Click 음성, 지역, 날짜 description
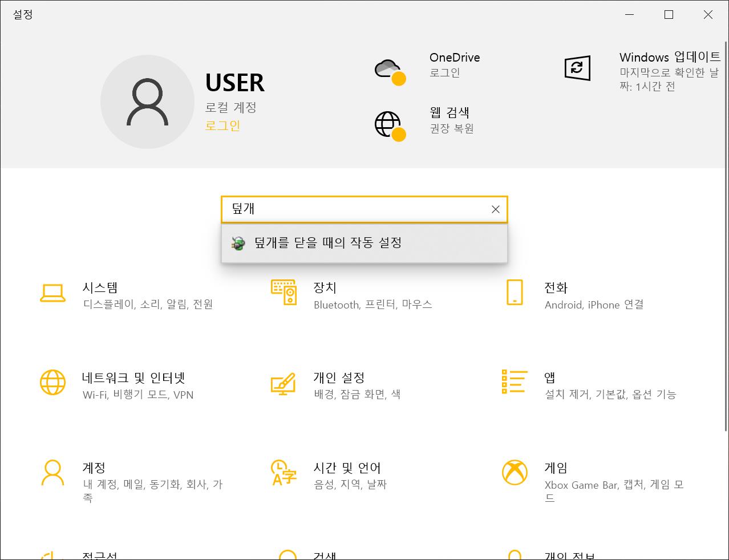 350,484
